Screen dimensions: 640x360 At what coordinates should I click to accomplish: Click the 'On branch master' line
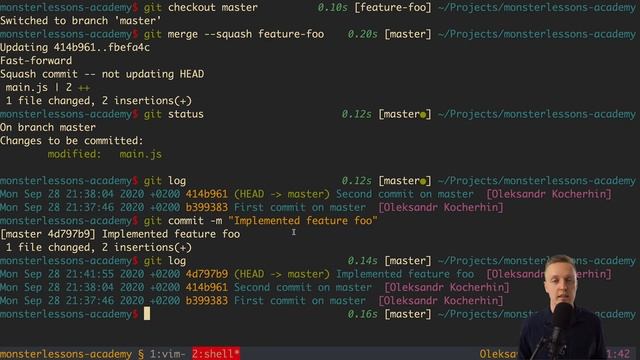48,127
